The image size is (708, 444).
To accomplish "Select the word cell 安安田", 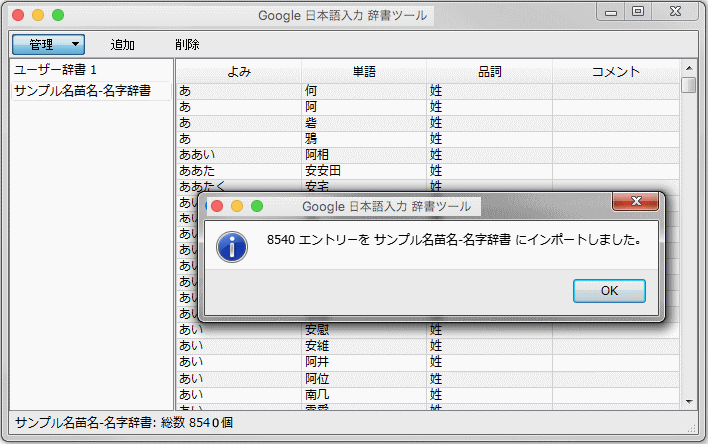I will tap(364, 171).
